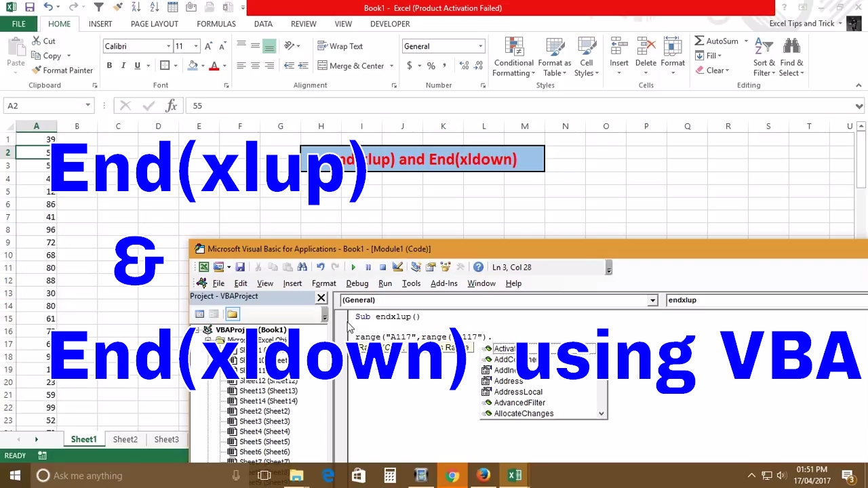Click Run Sub play icon in VBA toolbar

click(353, 267)
